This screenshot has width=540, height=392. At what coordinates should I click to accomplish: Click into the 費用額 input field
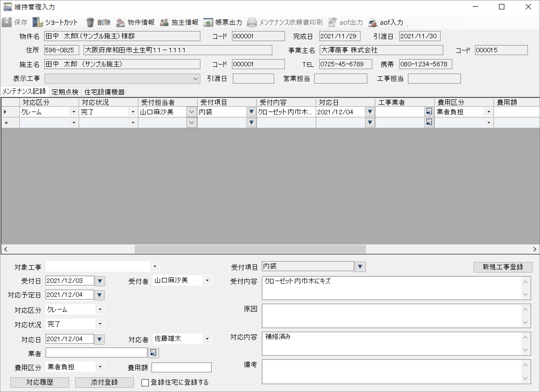point(181,367)
